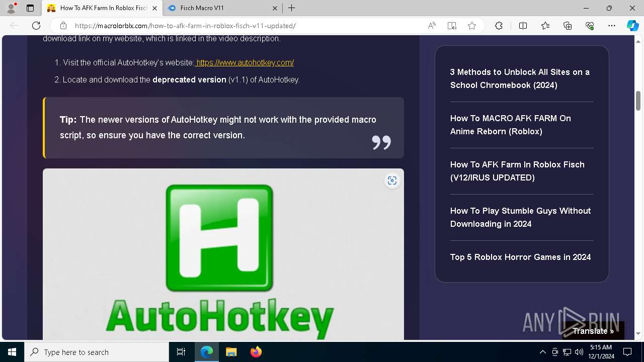644x362 pixels.
Task: Open Split screen icon
Action: pyautogui.click(x=523, y=26)
